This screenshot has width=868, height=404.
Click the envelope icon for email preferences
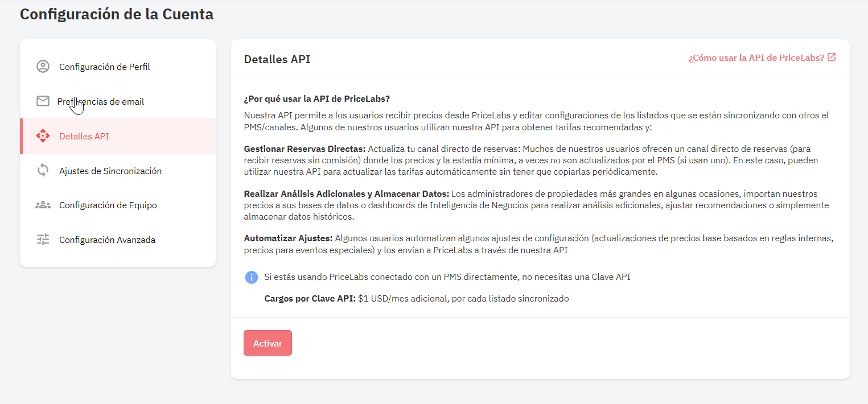(x=43, y=101)
